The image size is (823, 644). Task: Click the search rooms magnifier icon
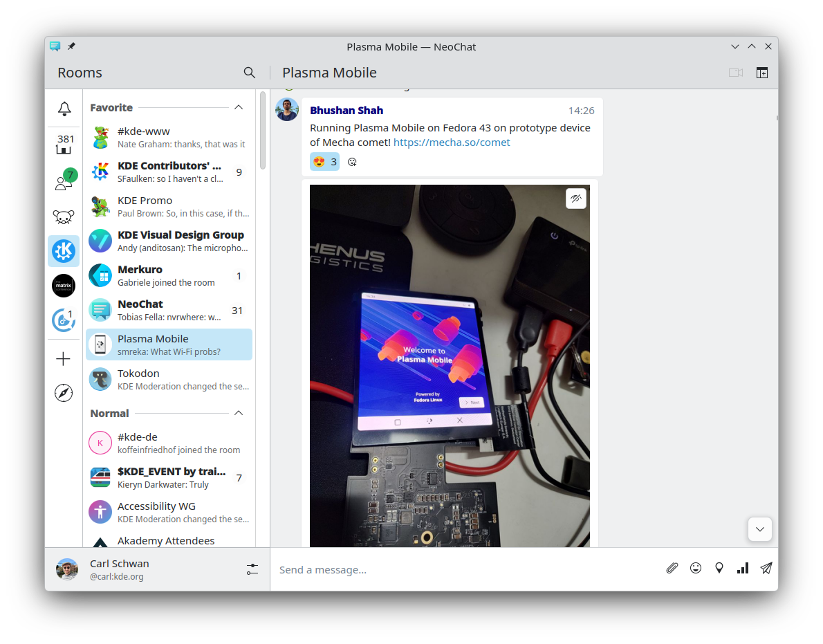click(250, 73)
